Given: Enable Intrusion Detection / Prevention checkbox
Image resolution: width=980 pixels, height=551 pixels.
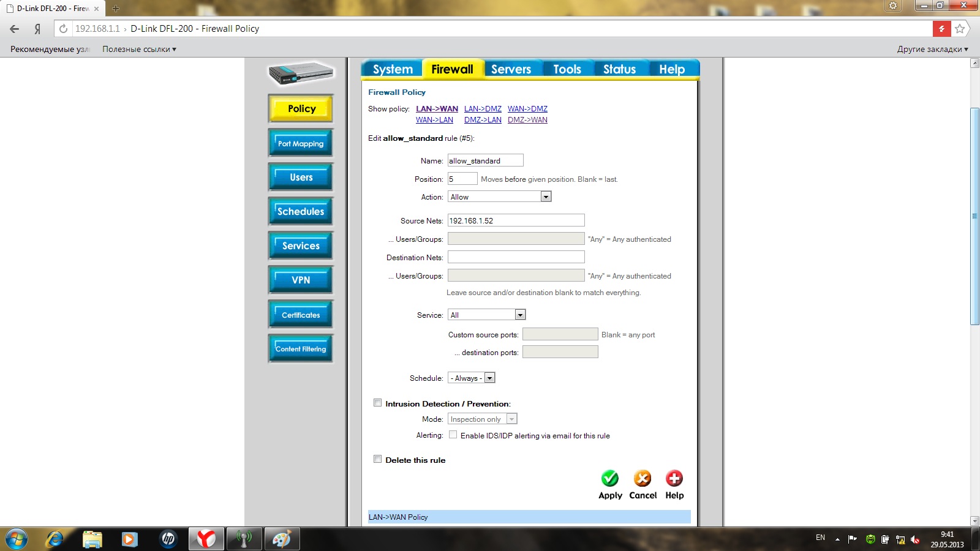Looking at the screenshot, I should (378, 403).
